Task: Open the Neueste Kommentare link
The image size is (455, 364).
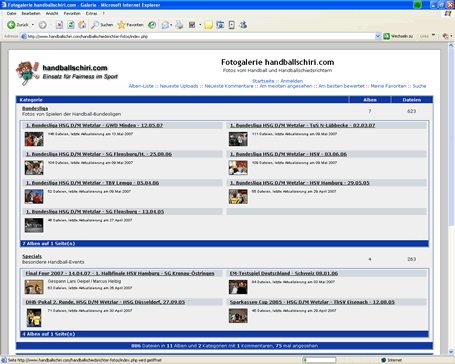Action: click(229, 86)
